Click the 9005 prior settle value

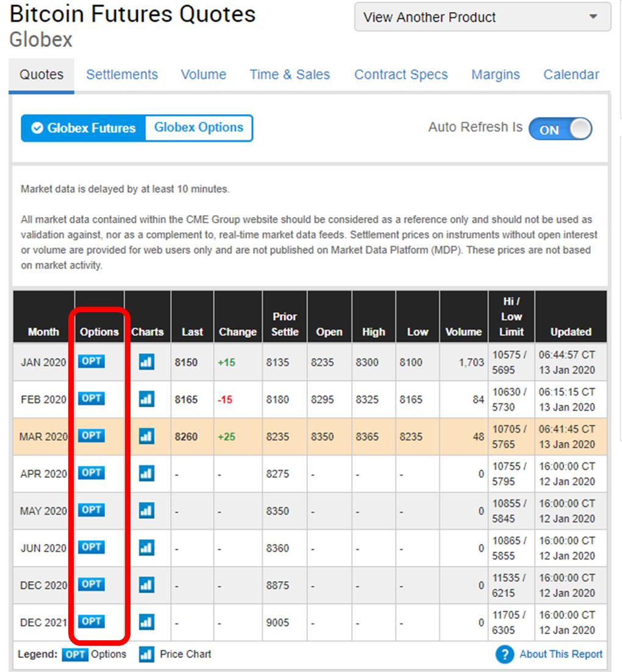277,622
